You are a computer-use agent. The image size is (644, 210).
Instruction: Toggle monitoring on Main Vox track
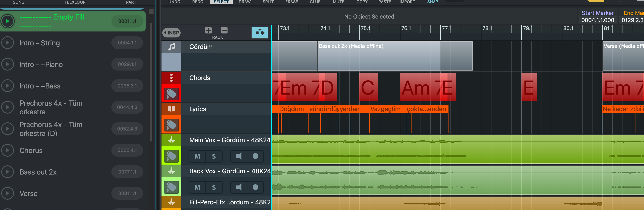pyautogui.click(x=238, y=156)
